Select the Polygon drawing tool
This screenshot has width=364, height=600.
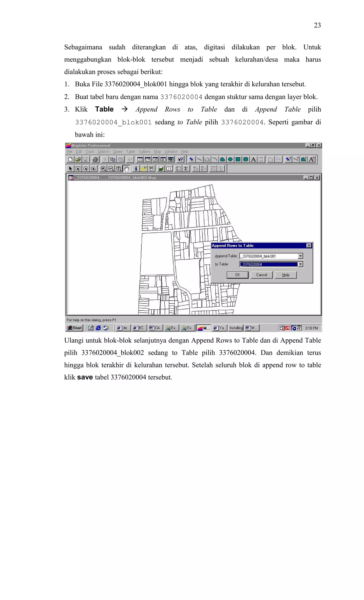coord(222,160)
